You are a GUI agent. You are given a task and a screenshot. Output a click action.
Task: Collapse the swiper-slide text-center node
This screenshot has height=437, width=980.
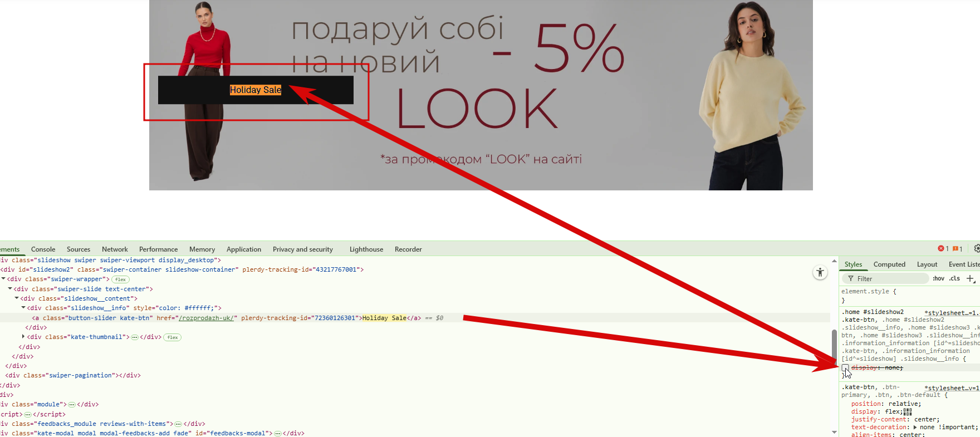point(10,289)
